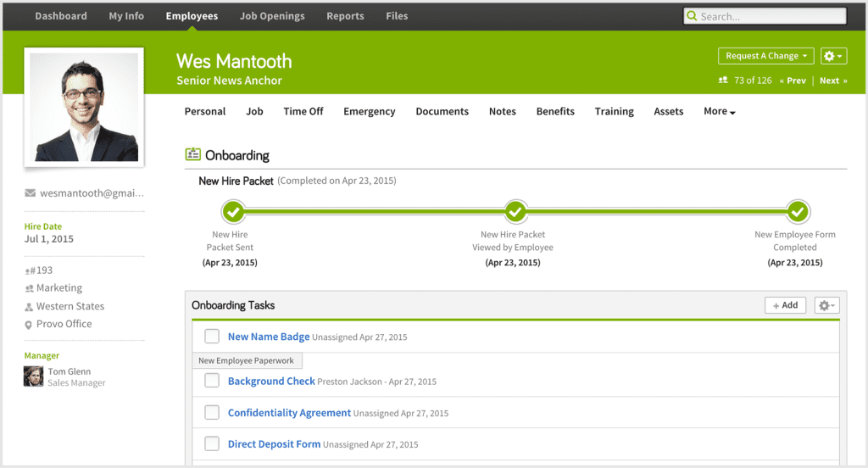Check the Background Check task checkbox

(x=212, y=382)
